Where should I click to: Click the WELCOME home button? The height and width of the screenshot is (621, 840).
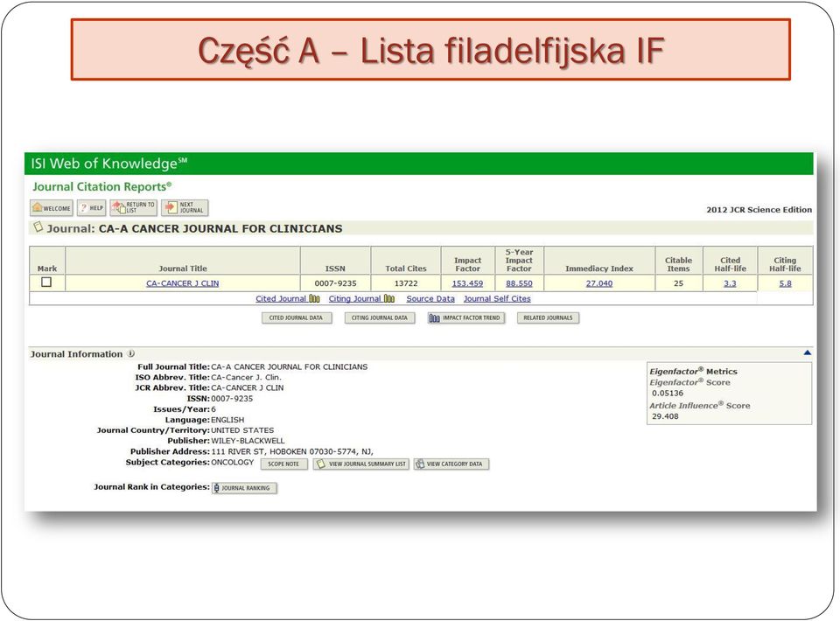pos(52,207)
